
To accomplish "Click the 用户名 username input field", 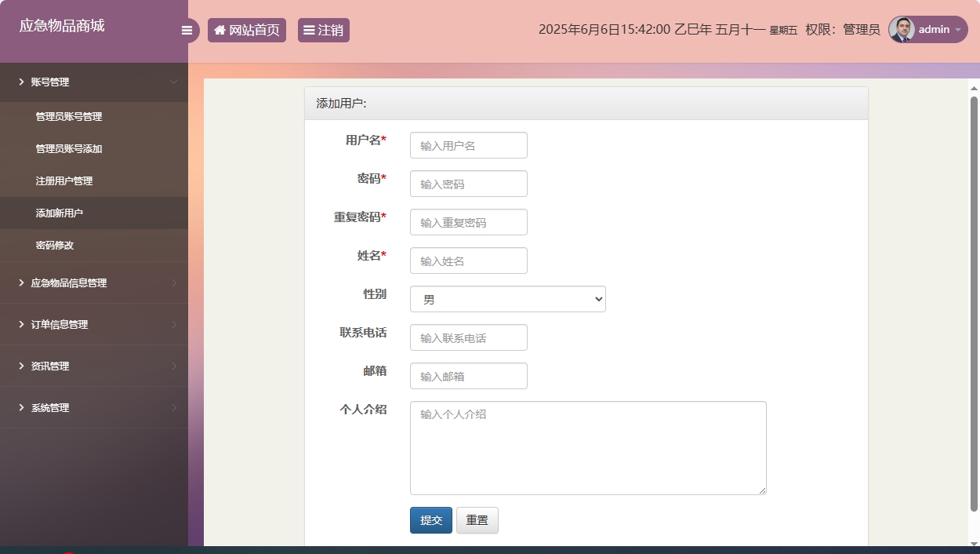I will pyautogui.click(x=468, y=145).
